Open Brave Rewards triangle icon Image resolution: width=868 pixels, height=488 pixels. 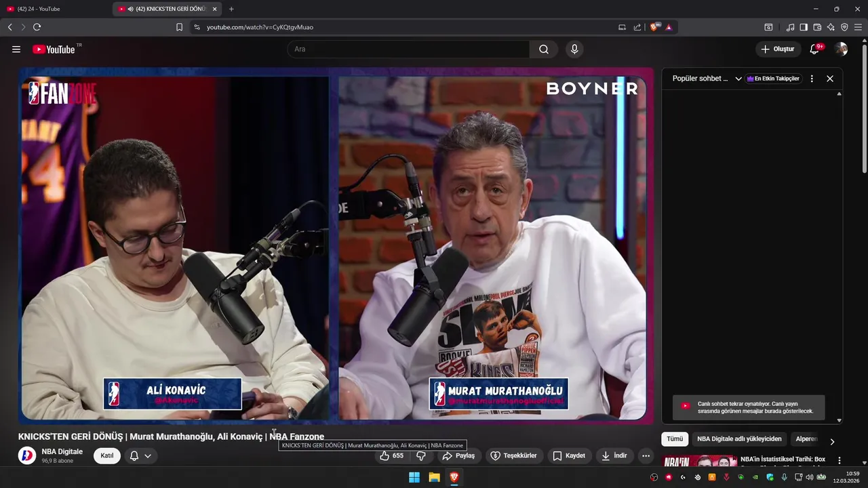[669, 27]
